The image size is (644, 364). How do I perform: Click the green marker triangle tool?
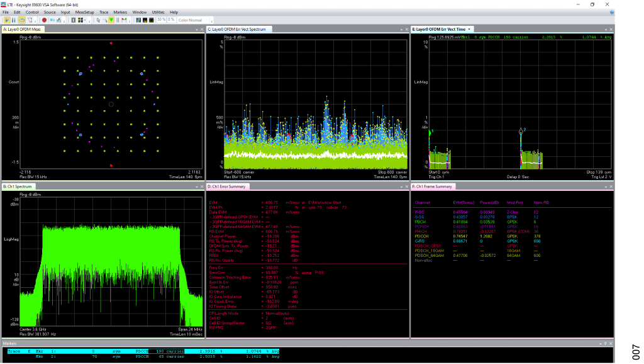click(111, 20)
